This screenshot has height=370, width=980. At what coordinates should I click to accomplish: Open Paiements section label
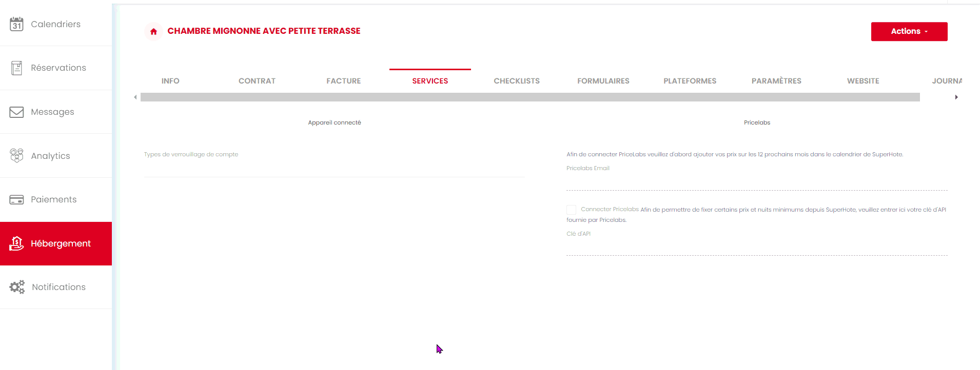[x=53, y=199]
